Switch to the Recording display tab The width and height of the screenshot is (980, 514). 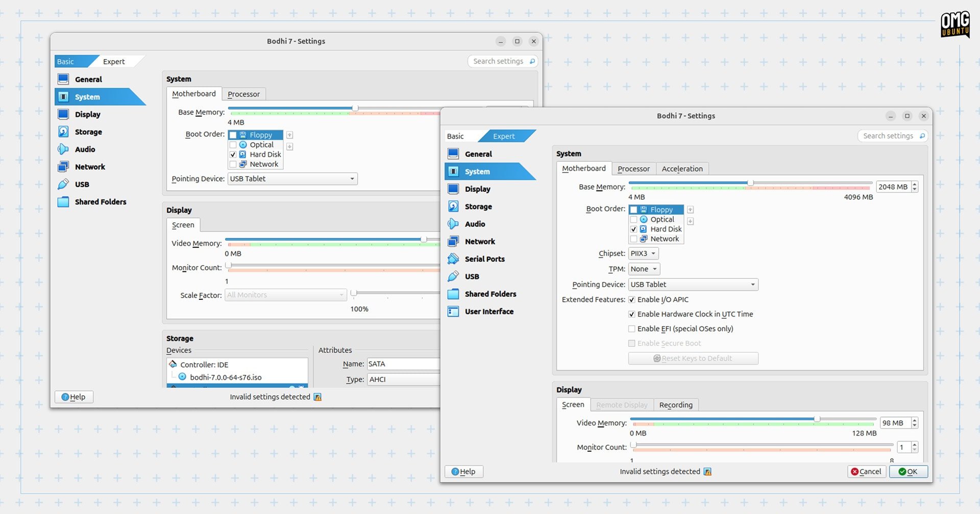(x=676, y=405)
